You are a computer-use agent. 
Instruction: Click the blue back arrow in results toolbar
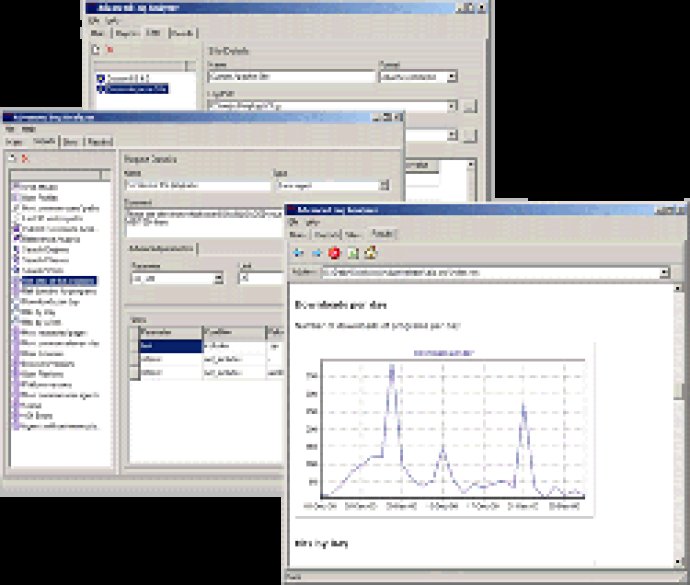point(298,253)
